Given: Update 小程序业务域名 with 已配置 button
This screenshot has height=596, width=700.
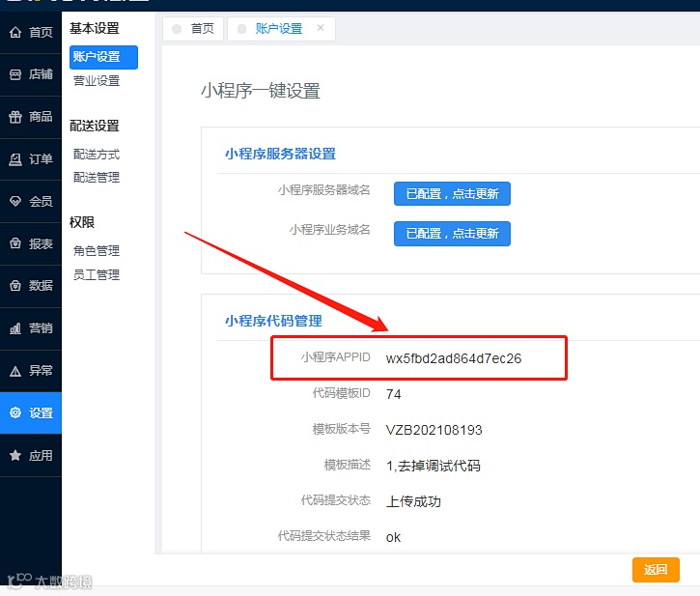Looking at the screenshot, I should pyautogui.click(x=452, y=234).
